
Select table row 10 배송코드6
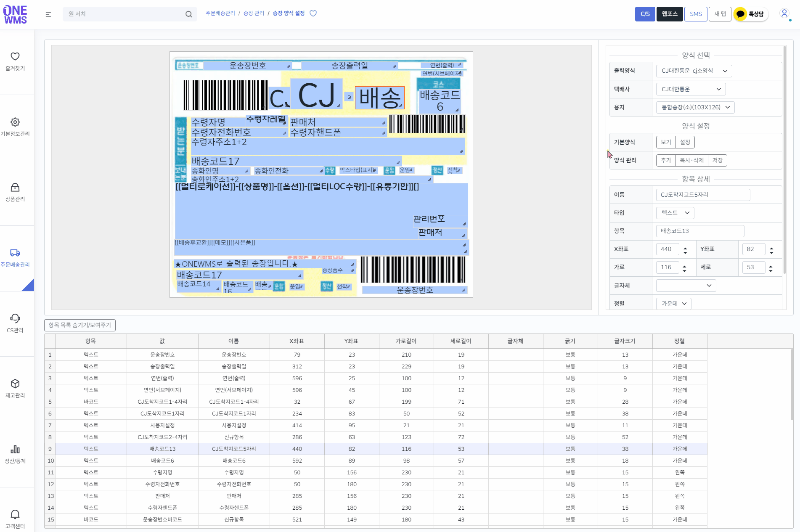coord(376,461)
